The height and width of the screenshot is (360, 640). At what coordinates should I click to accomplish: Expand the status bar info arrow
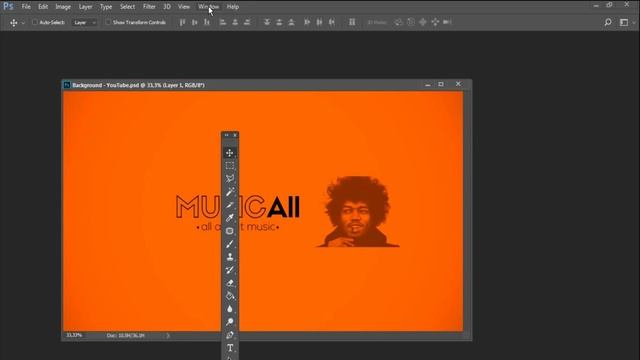tap(168, 336)
